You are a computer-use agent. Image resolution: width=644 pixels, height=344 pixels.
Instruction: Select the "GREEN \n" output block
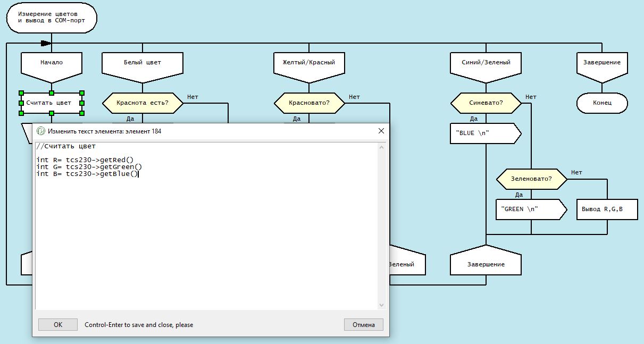point(529,209)
